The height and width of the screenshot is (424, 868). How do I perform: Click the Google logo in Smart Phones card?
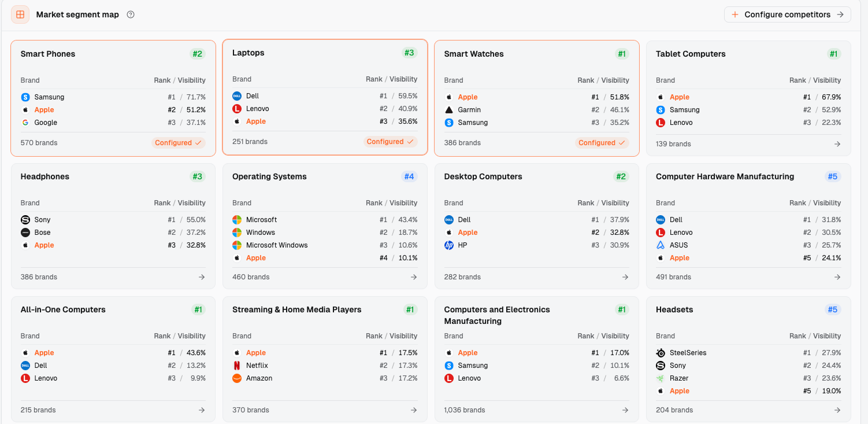(25, 123)
